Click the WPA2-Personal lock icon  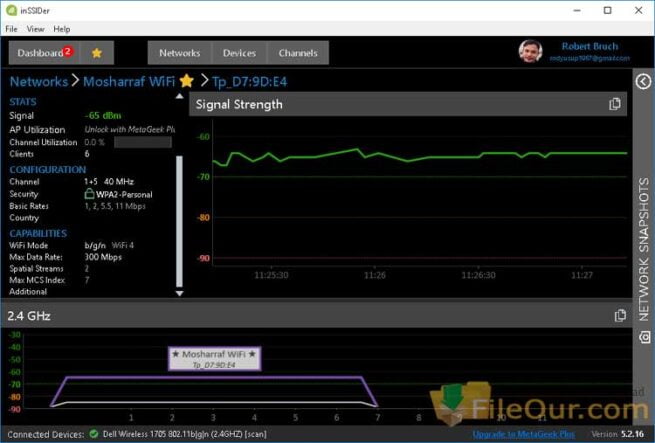pyautogui.click(x=89, y=193)
